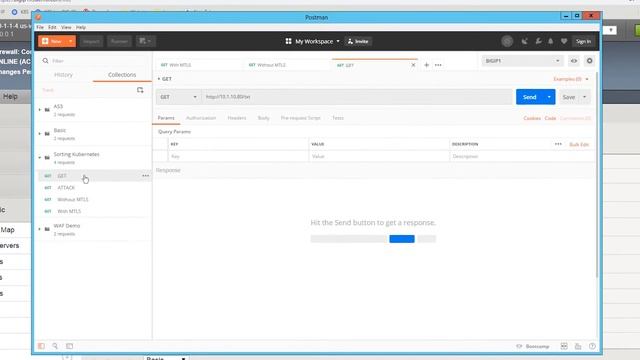Click the query param Key field
This screenshot has width=640, height=360.
pos(238,156)
